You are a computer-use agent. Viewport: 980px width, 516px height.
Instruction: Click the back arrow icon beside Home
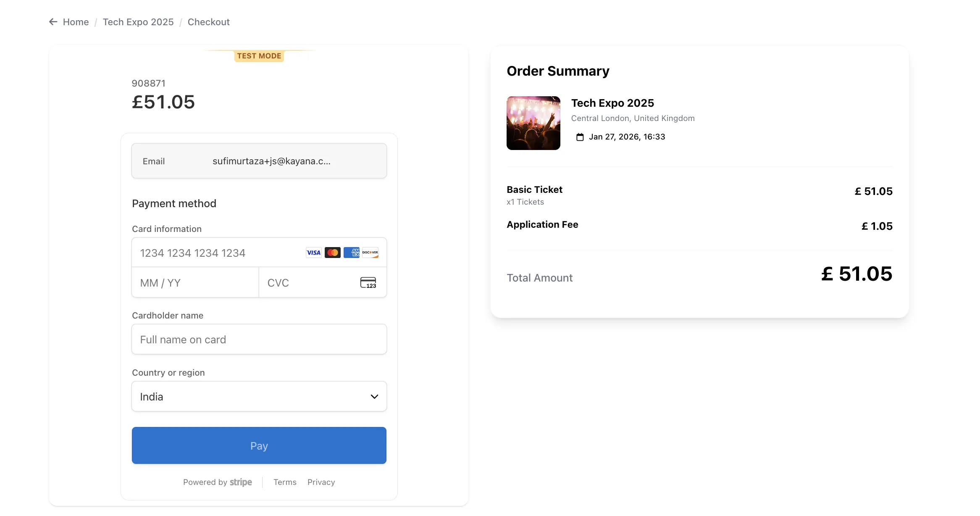pos(53,22)
